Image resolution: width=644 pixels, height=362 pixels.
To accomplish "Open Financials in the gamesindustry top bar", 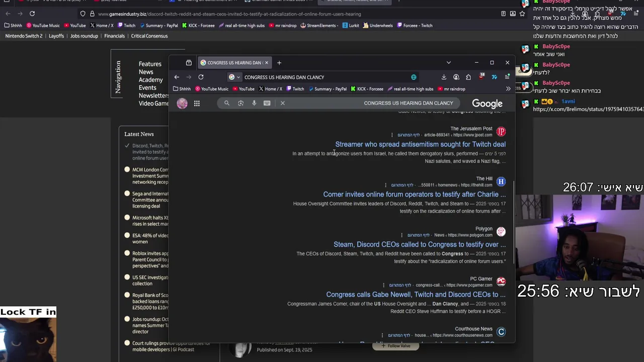I will [114, 36].
